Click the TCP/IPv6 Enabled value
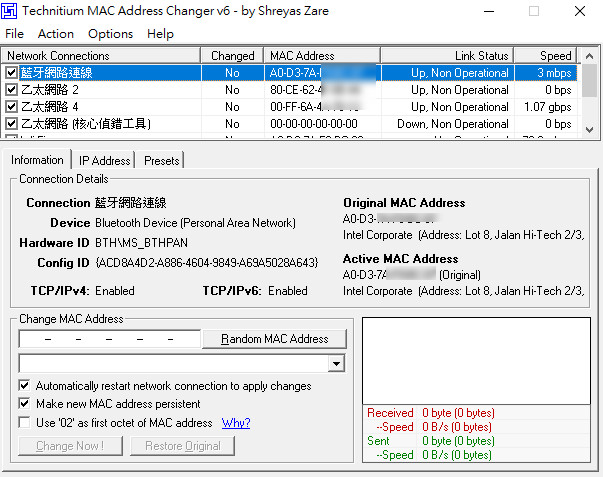 288,290
